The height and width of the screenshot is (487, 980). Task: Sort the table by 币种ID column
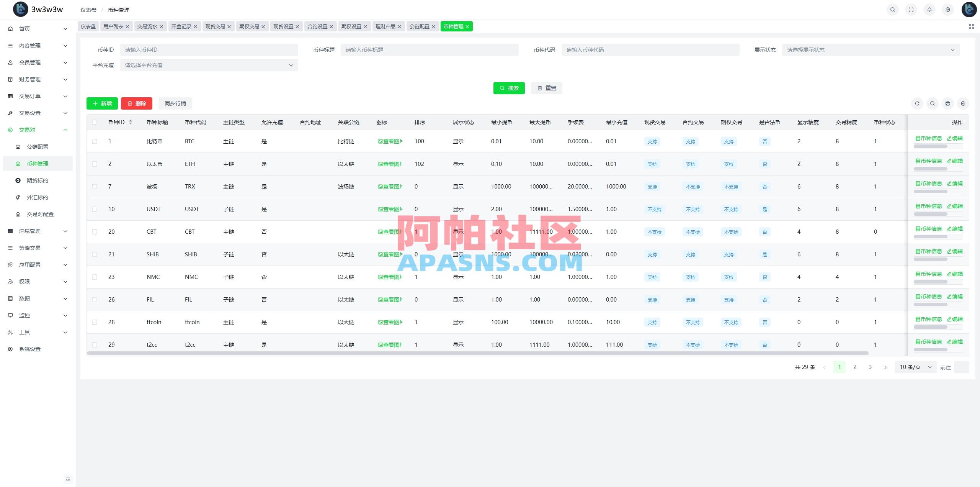(x=130, y=122)
